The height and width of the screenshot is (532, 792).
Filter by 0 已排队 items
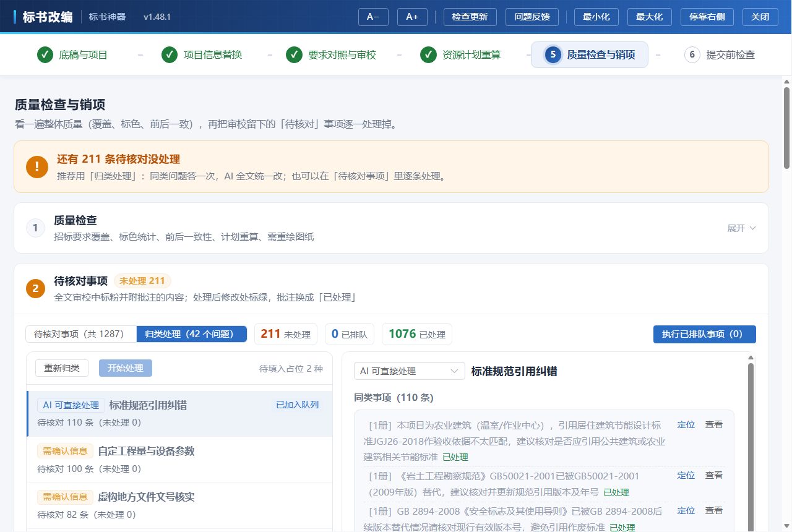coord(350,334)
